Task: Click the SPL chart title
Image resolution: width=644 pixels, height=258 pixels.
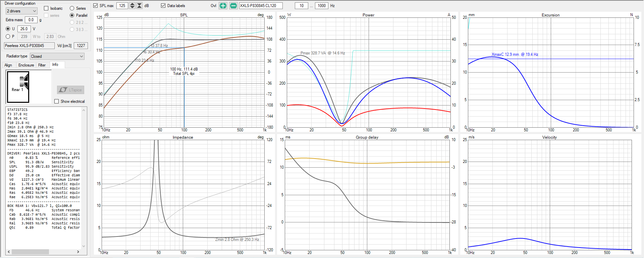Action: pos(184,15)
